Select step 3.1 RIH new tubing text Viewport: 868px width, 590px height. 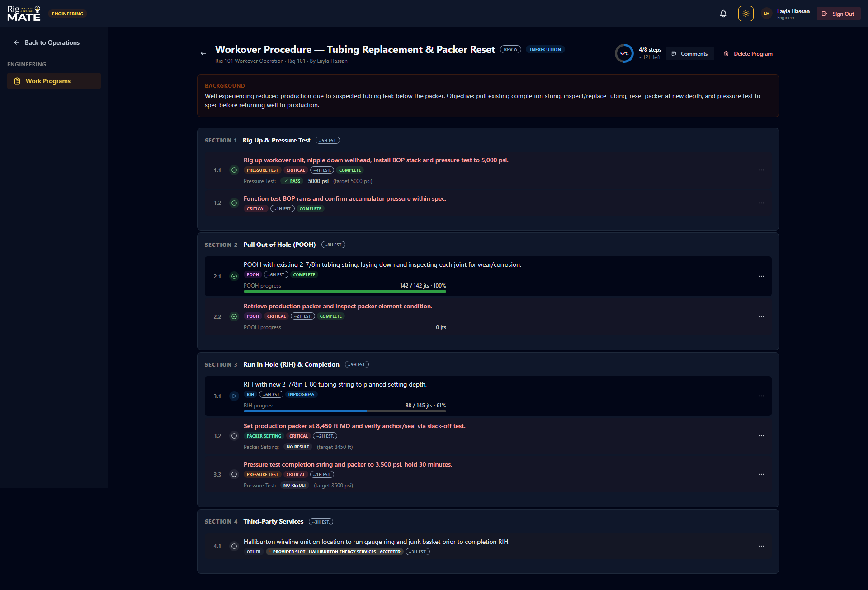point(335,384)
